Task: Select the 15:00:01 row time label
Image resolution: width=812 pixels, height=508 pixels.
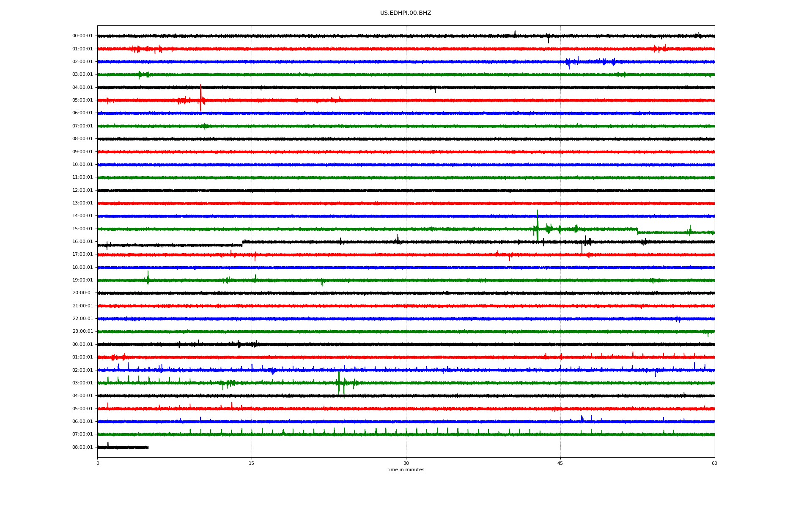Action: (x=82, y=229)
